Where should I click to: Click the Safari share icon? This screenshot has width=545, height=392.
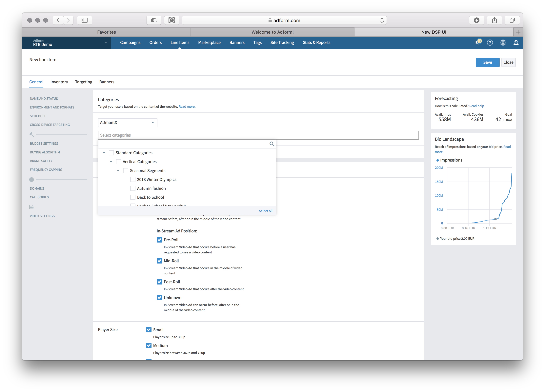[x=494, y=20]
